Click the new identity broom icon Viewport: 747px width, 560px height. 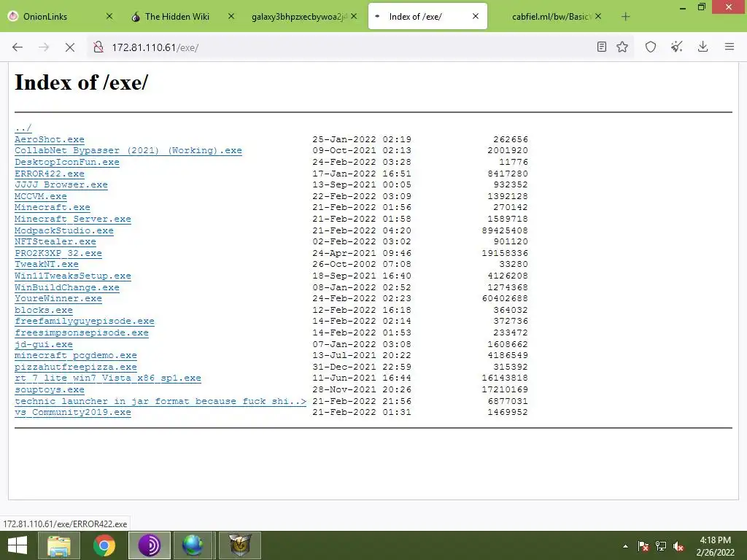[676, 47]
